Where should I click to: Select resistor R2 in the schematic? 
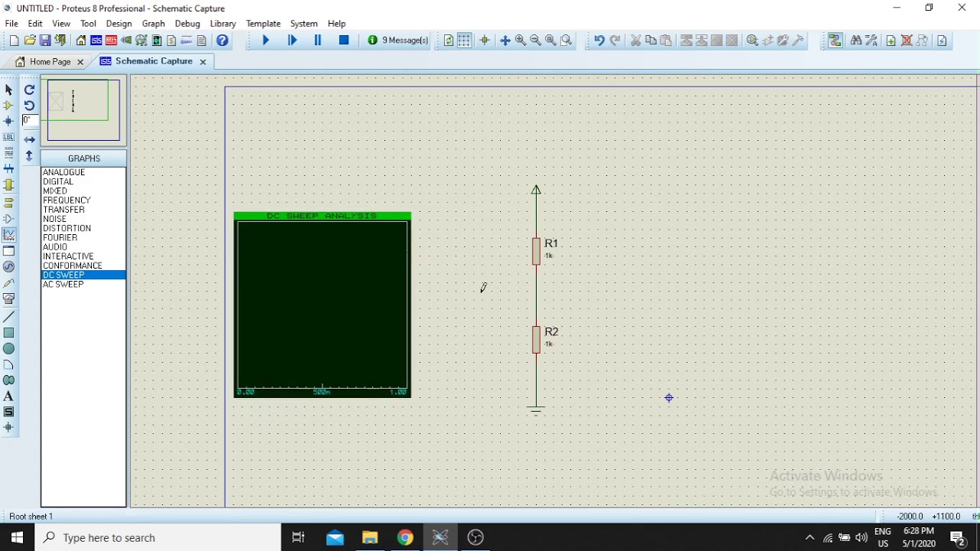(536, 339)
